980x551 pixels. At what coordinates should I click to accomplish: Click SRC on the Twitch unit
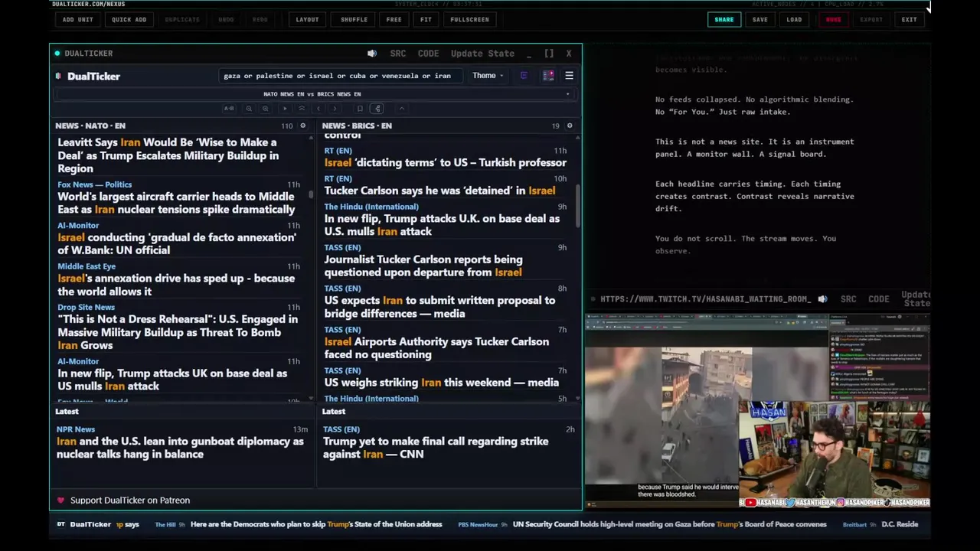(x=848, y=299)
